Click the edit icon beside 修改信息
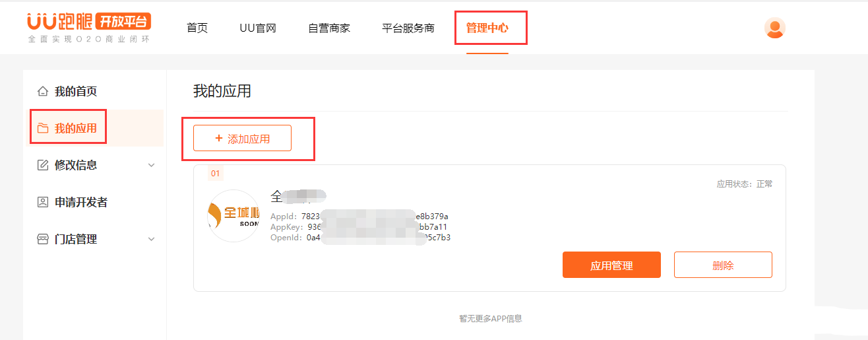The image size is (868, 340). (43, 165)
